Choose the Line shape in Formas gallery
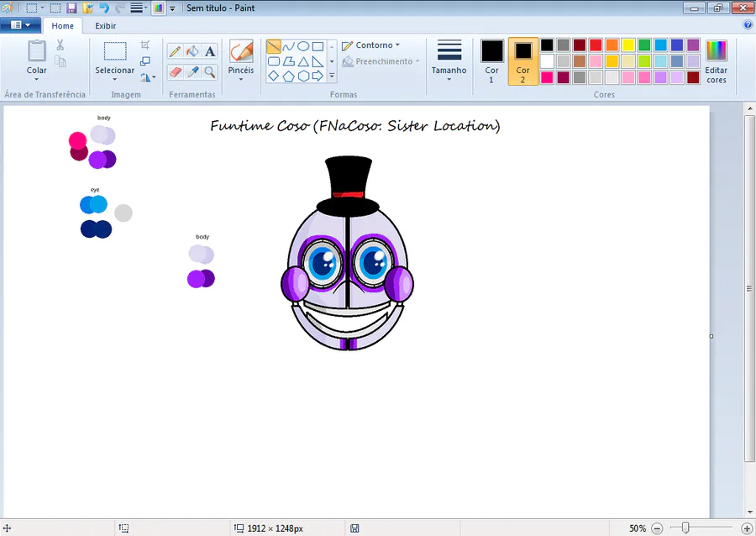Viewport: 756px width, 536px height. point(273,46)
